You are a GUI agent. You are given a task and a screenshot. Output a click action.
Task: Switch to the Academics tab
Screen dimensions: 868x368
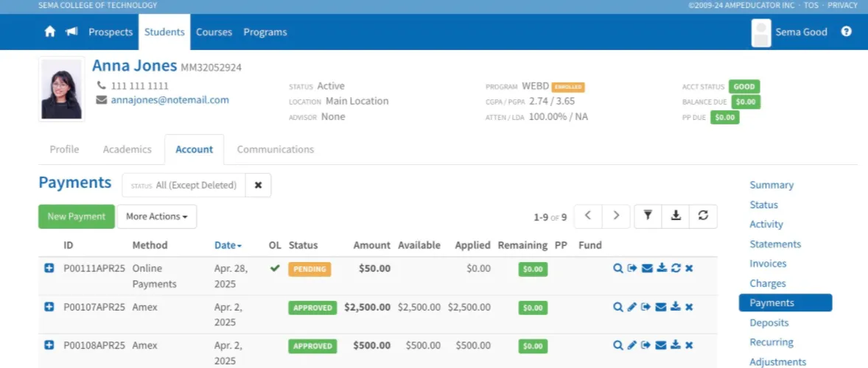(x=127, y=149)
